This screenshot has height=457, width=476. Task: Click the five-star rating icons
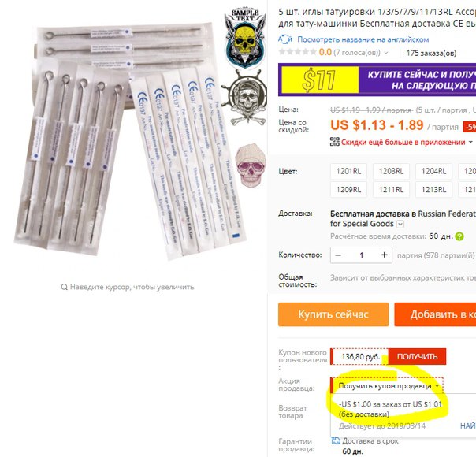point(298,52)
